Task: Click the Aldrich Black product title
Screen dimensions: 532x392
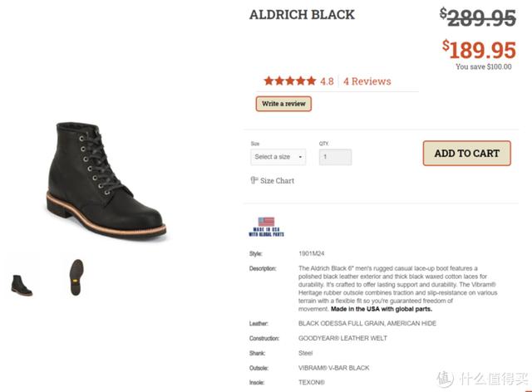Action: pyautogui.click(x=302, y=15)
